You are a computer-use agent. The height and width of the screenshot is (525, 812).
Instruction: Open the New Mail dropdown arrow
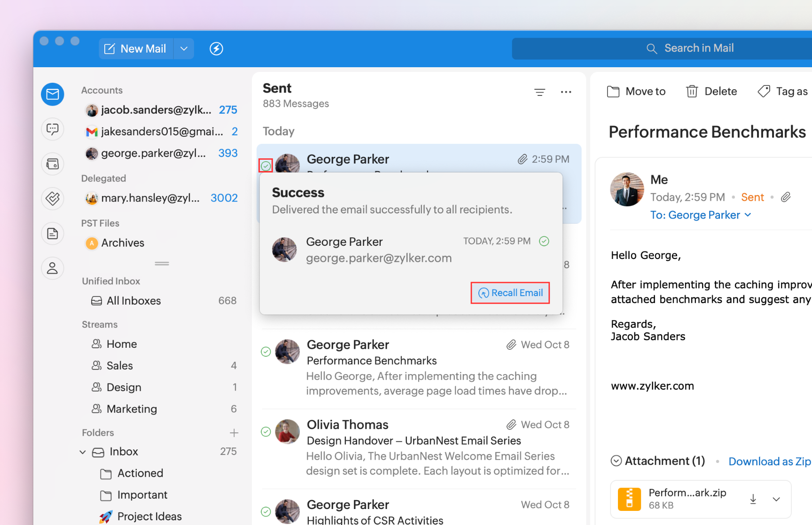184,49
